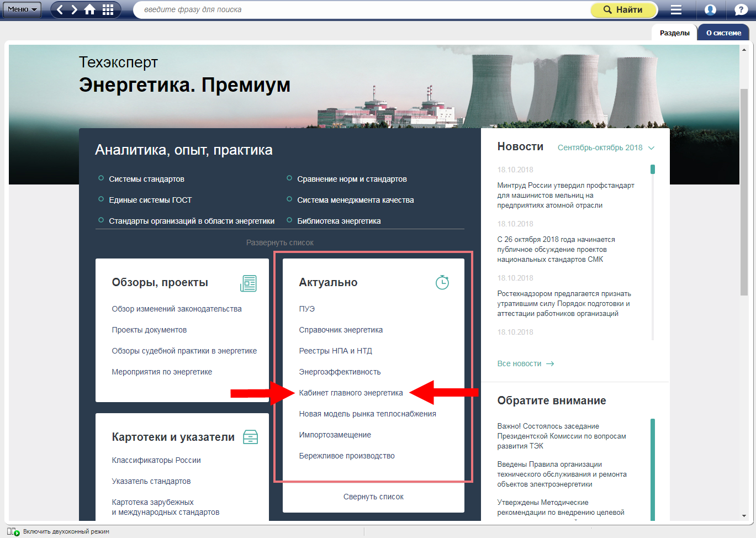This screenshot has width=756, height=538.
Task: Expand the Сентябрь-октябрь 2018 news period
Action: (x=606, y=147)
